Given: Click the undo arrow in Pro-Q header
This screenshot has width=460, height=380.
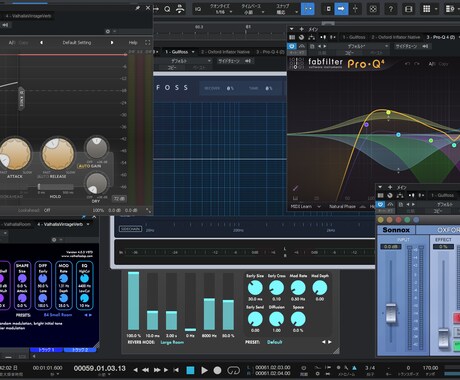Looking at the screenshot, I should 407,64.
